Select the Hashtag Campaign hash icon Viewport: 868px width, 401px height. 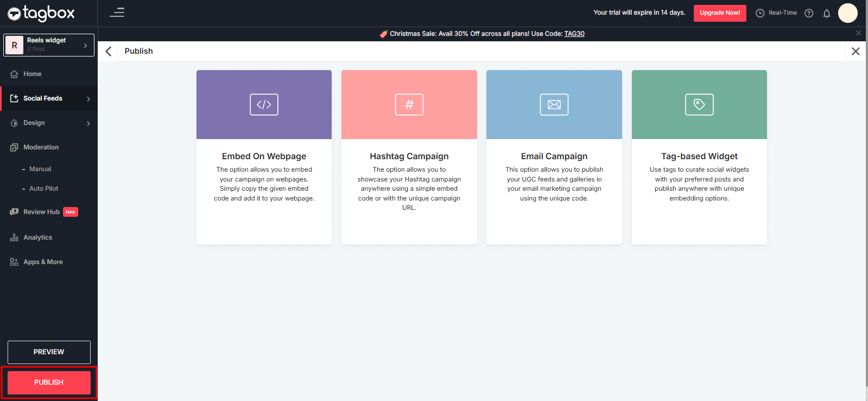(409, 104)
